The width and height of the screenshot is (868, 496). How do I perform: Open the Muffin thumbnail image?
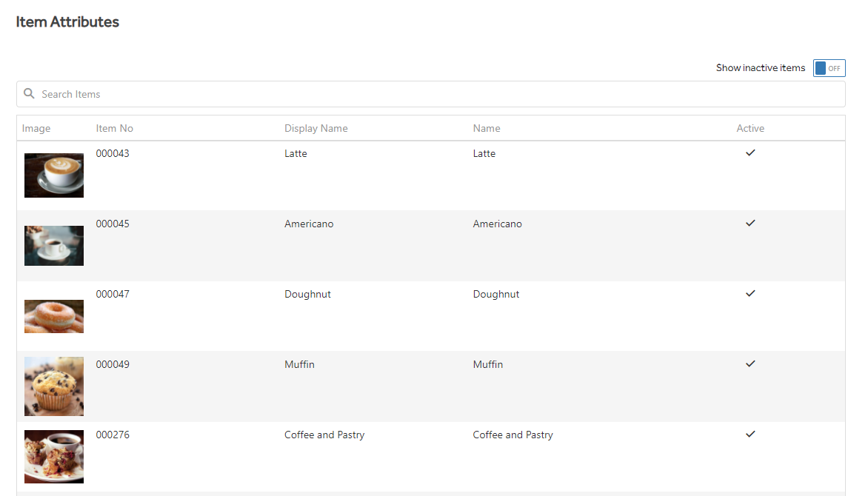click(x=54, y=386)
